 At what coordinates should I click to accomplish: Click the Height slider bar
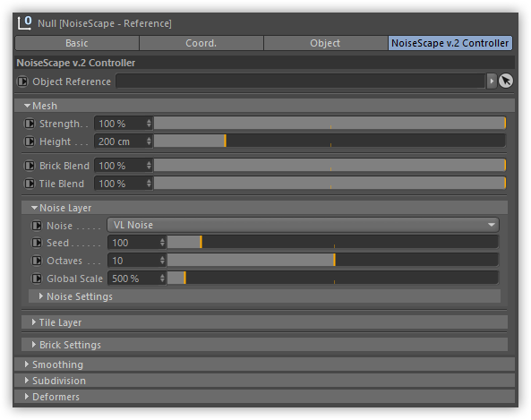(330, 141)
